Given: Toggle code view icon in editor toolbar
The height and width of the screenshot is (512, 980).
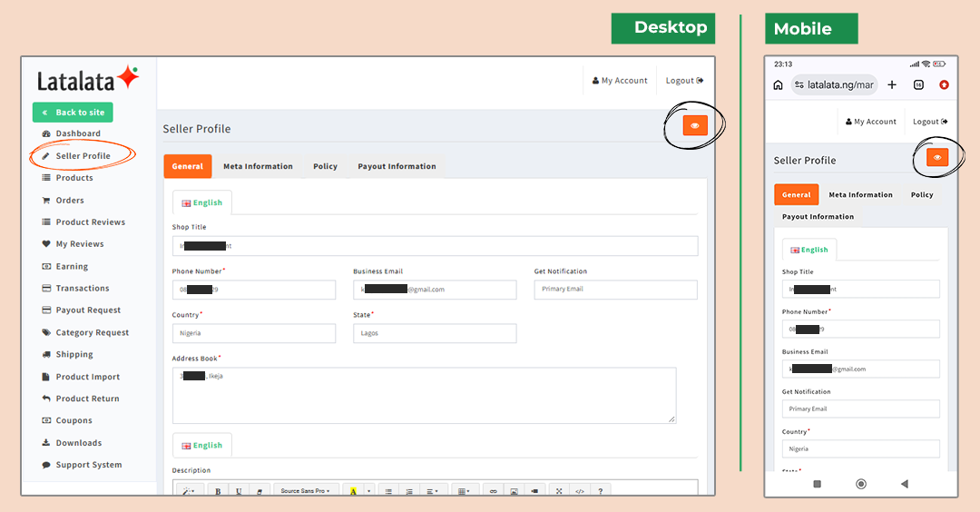Looking at the screenshot, I should point(580,491).
